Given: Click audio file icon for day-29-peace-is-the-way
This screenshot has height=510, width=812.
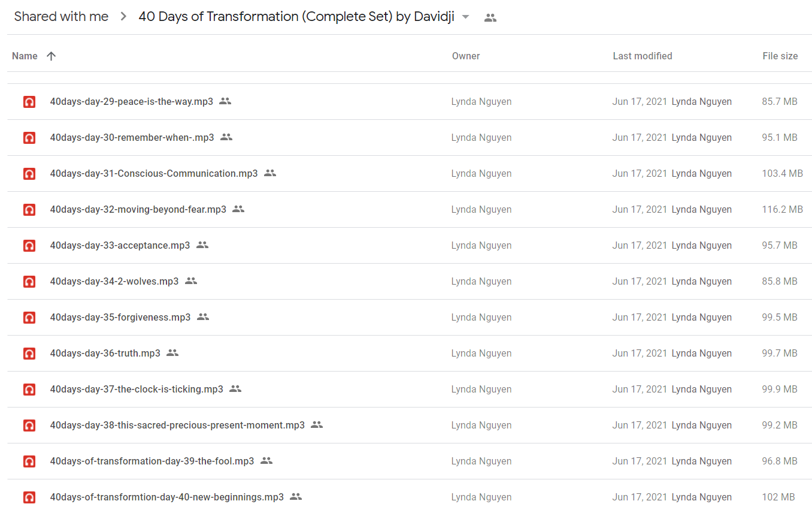Looking at the screenshot, I should point(29,102).
